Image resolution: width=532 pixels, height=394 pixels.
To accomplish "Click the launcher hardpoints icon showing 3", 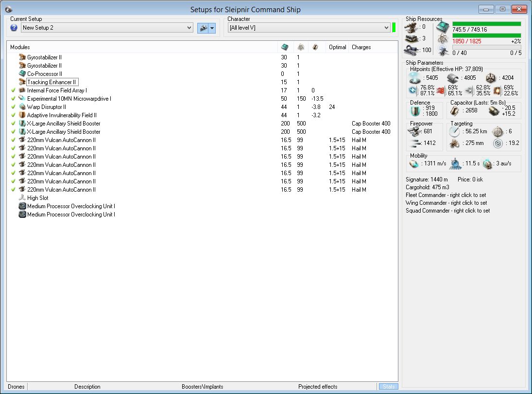I will click(x=411, y=39).
